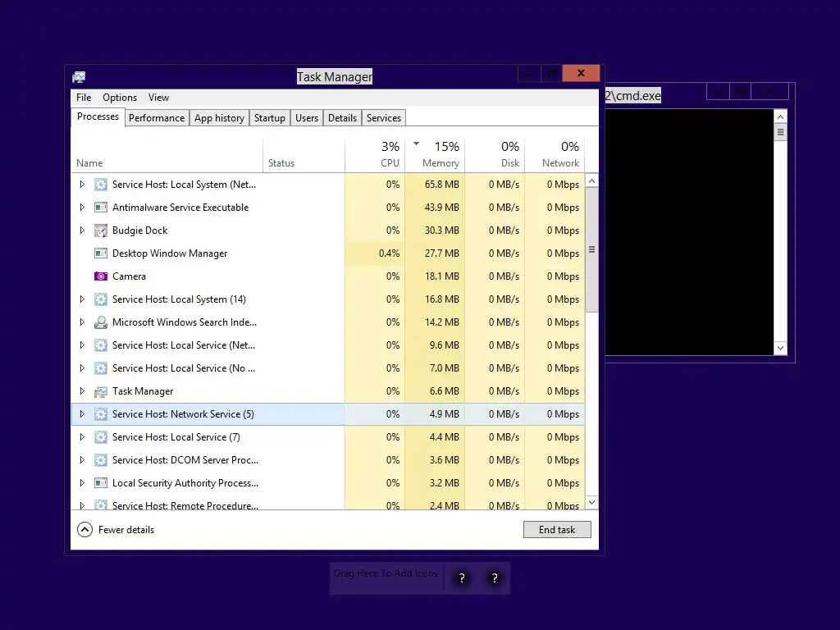Sort by the Status column header

304,155
